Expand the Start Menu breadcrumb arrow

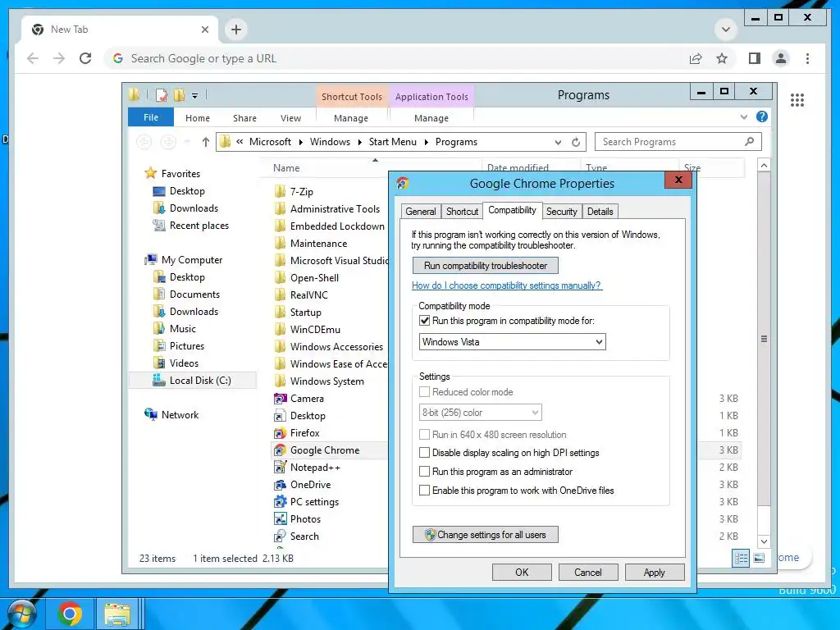(427, 142)
